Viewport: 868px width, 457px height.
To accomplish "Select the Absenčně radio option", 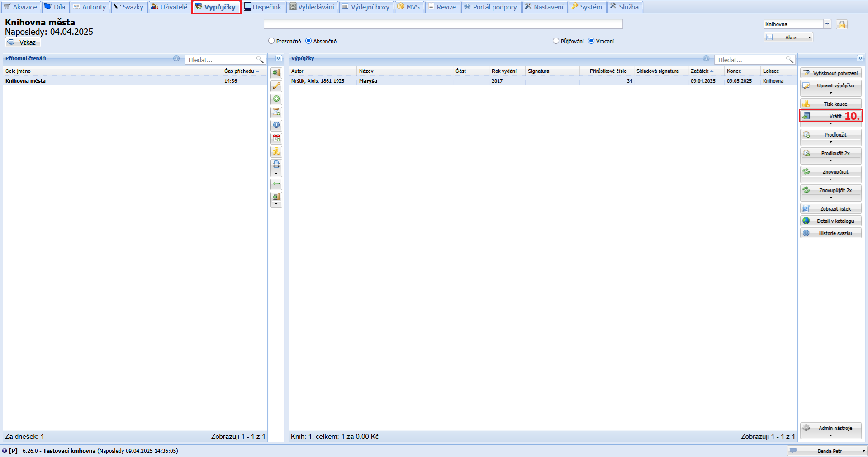I will click(x=308, y=41).
